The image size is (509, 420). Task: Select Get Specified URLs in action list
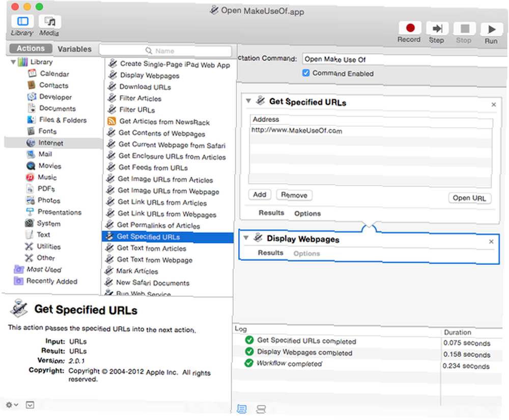point(168,237)
